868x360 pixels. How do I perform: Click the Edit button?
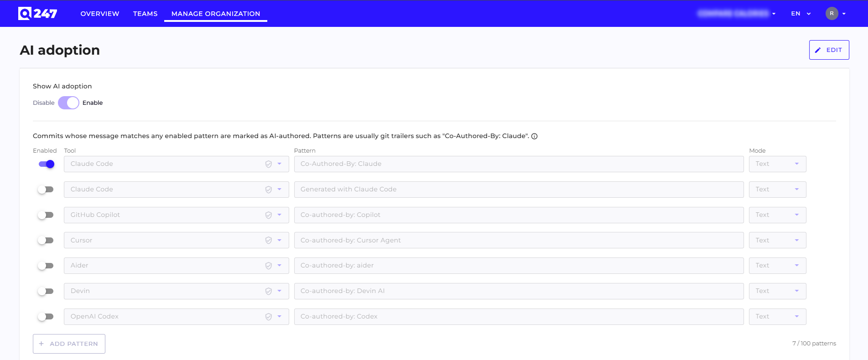829,50
